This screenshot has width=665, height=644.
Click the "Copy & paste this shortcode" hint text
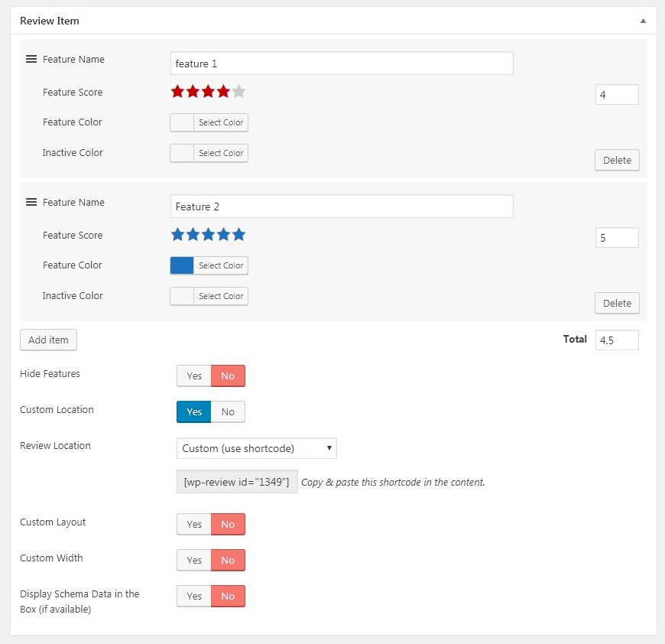393,483
